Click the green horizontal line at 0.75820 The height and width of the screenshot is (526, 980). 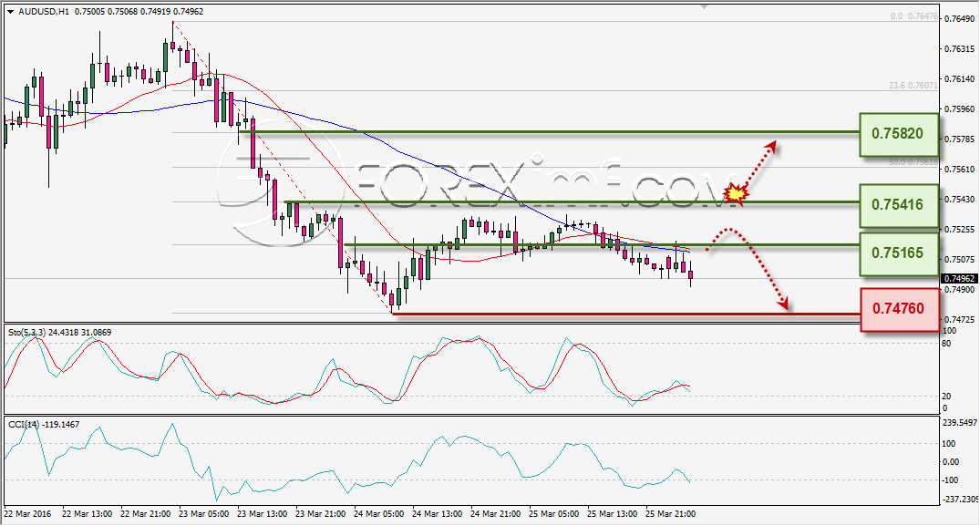point(550,132)
